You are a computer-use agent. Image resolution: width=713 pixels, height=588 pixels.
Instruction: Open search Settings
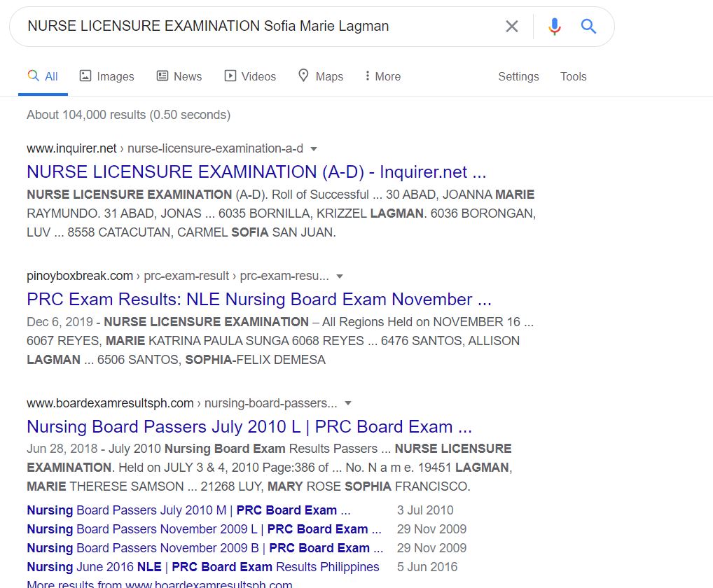click(518, 76)
